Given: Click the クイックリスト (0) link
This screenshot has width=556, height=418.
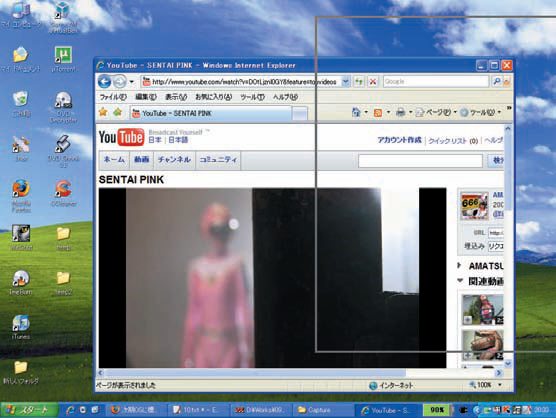Looking at the screenshot, I should click(x=453, y=141).
